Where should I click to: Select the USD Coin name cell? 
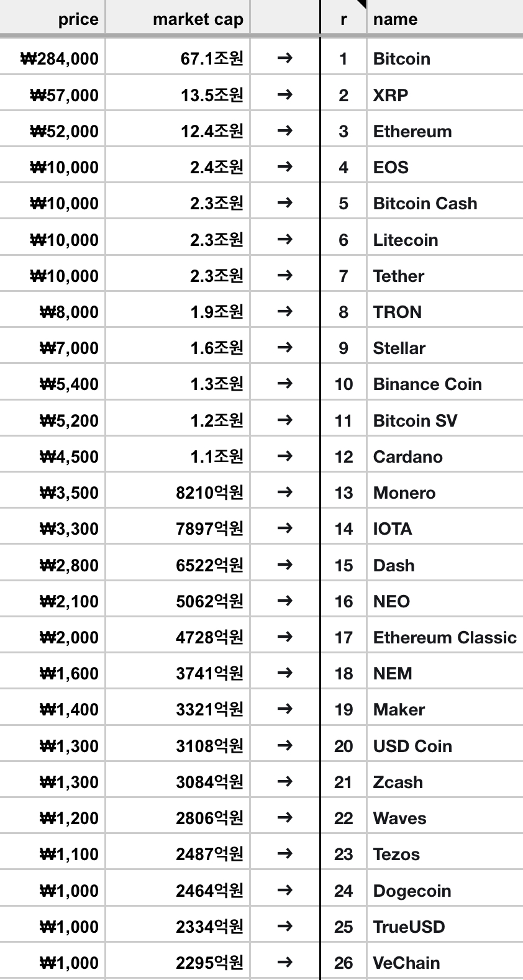pos(445,746)
